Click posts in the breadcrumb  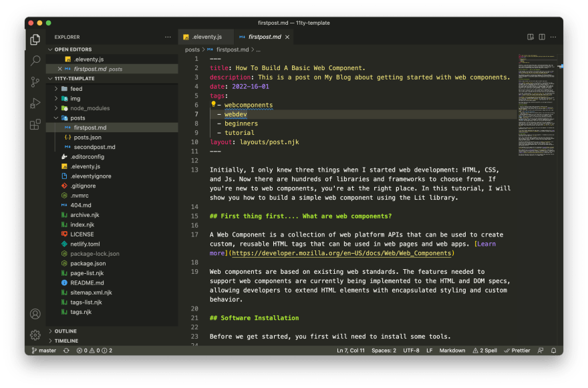[192, 49]
